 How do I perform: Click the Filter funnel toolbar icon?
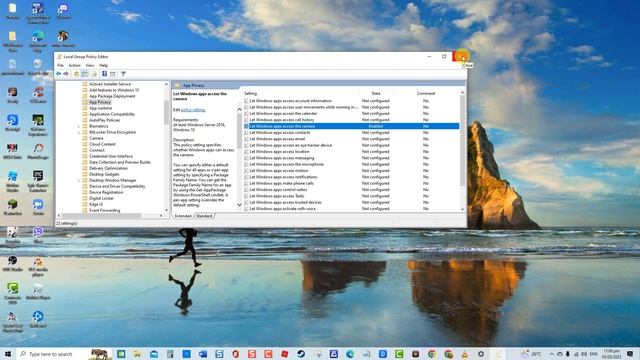tap(123, 74)
